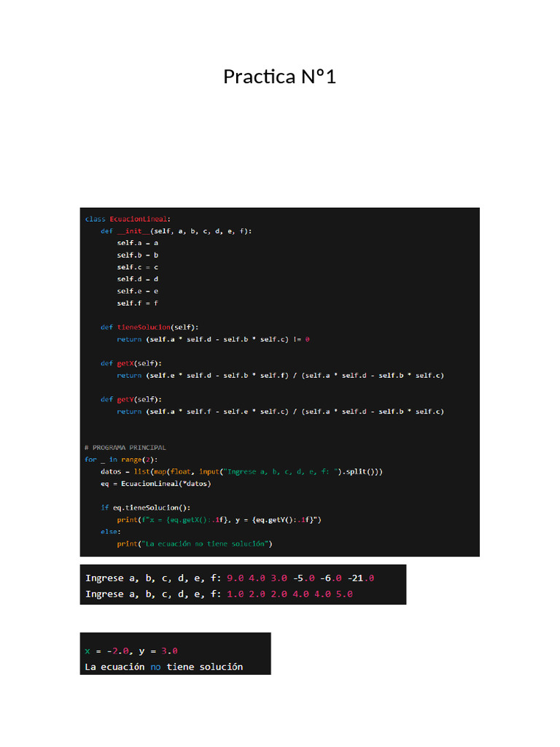Click the 'for _ in range(2):' line

click(x=122, y=460)
